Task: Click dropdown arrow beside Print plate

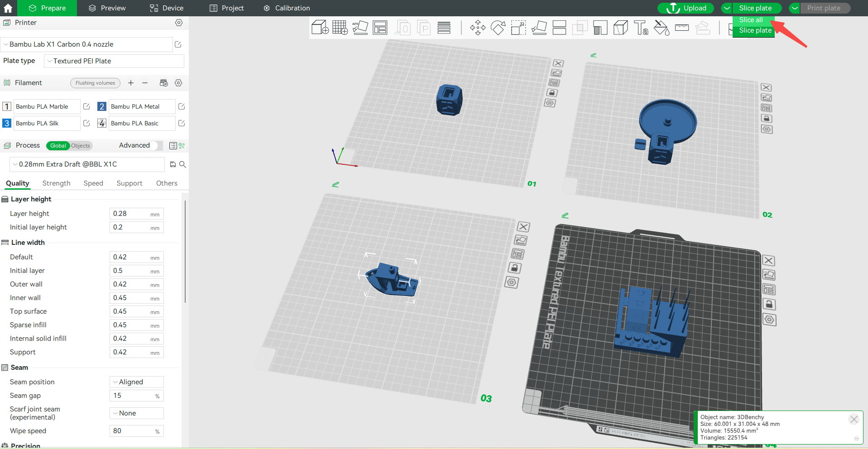Action: 795,8
